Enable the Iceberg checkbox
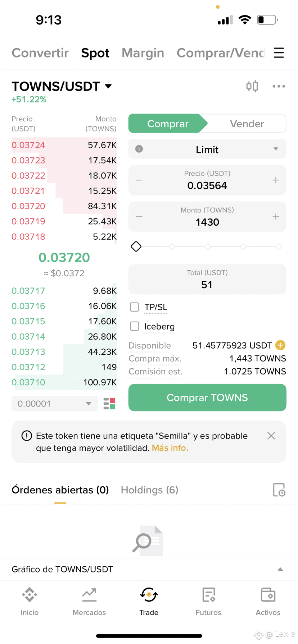Viewport: 298px width, 644px height. (134, 326)
